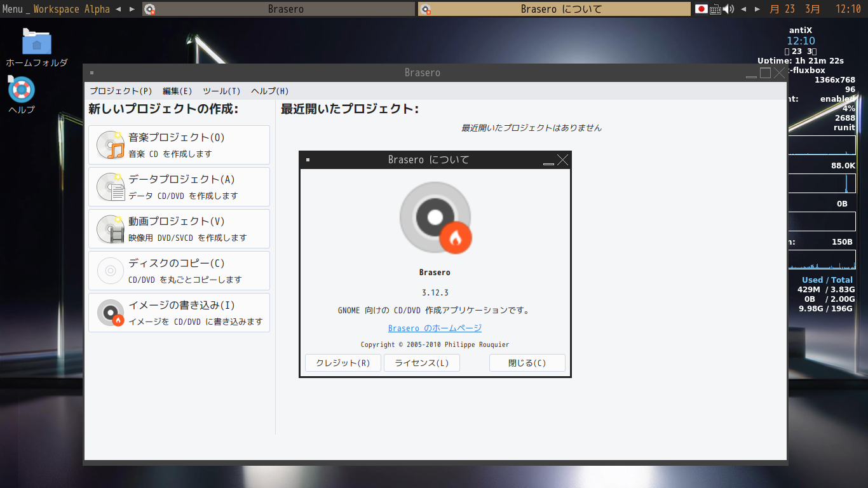Image resolution: width=868 pixels, height=488 pixels.
Task: Switch to the Brasero taskbar entry
Action: (279, 9)
